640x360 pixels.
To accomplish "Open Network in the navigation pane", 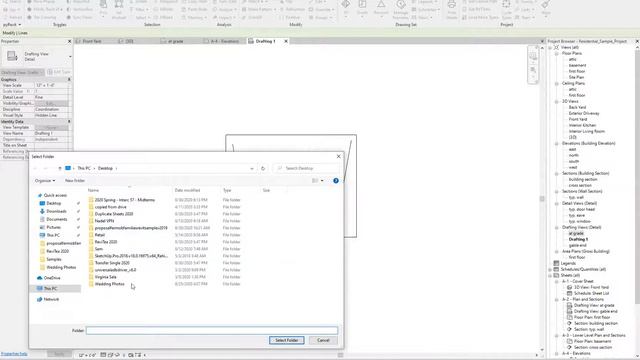I will [51, 299].
